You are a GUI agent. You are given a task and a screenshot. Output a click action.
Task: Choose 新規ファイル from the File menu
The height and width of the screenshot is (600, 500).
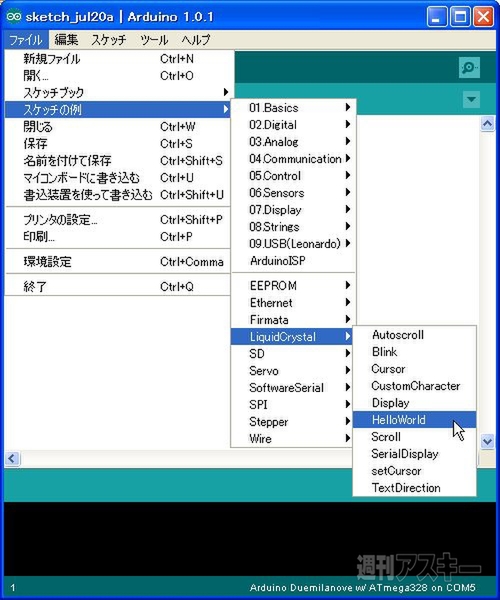(117, 59)
